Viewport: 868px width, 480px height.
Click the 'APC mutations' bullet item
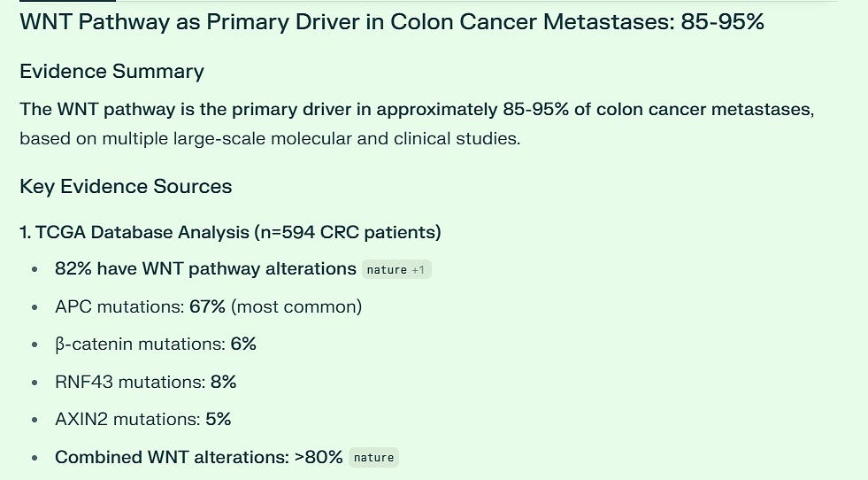pos(208,306)
